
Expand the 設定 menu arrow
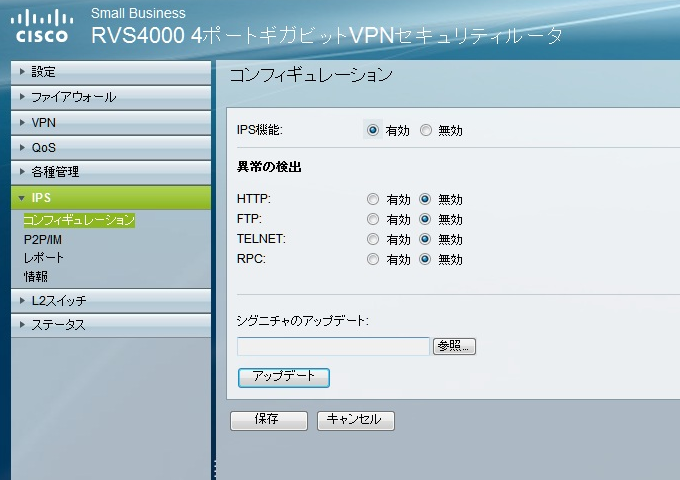[x=22, y=72]
